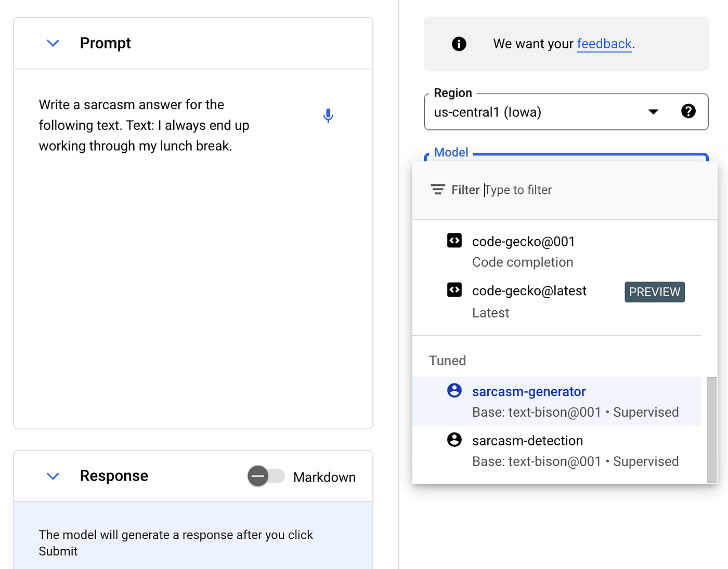Collapse the Prompt section chevron
Viewport: 728px width, 569px height.
pos(53,43)
